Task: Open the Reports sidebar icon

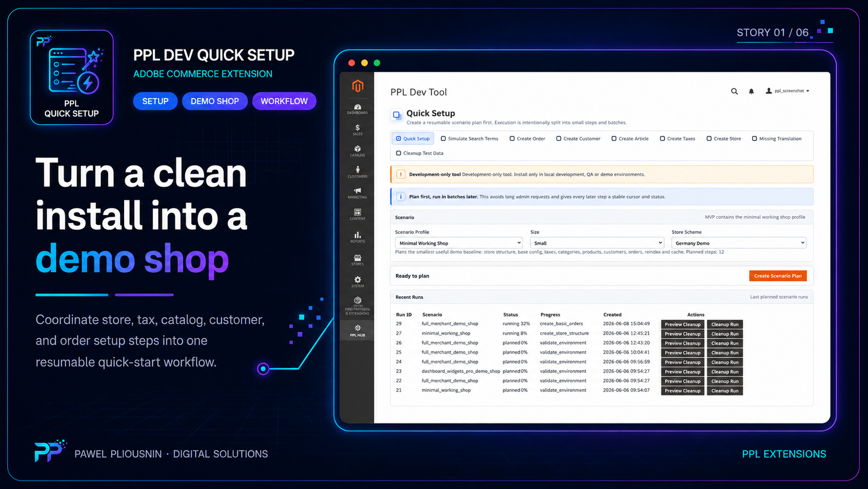Action: pos(357,237)
